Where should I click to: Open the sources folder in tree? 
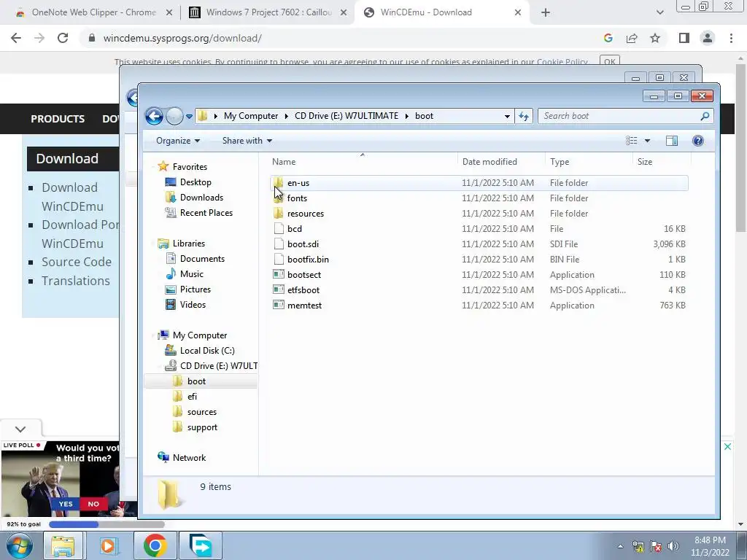[x=201, y=412]
